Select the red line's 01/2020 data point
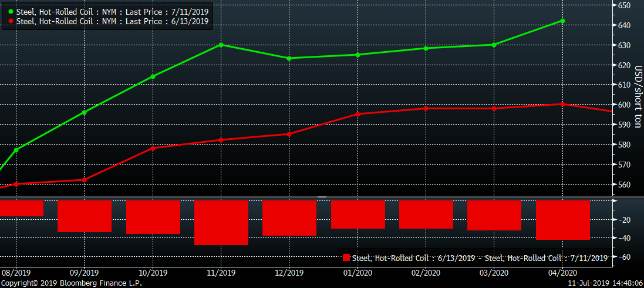 tap(358, 114)
